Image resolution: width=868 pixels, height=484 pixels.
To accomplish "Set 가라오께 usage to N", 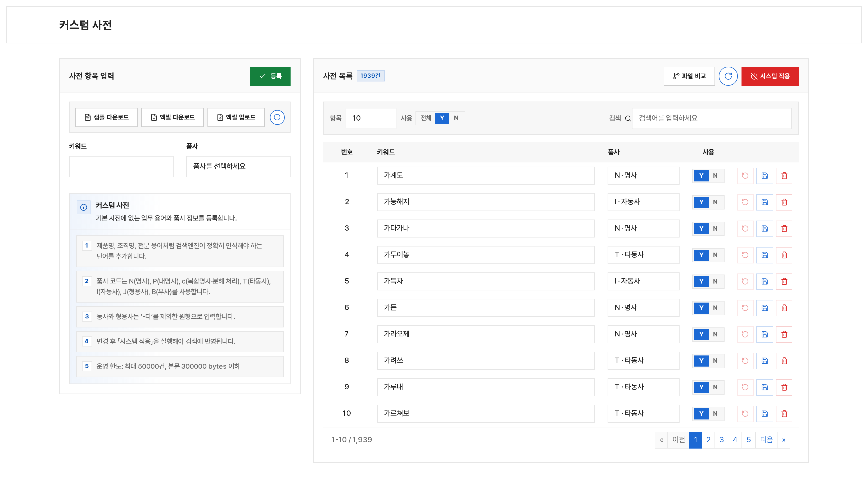I will tap(715, 335).
